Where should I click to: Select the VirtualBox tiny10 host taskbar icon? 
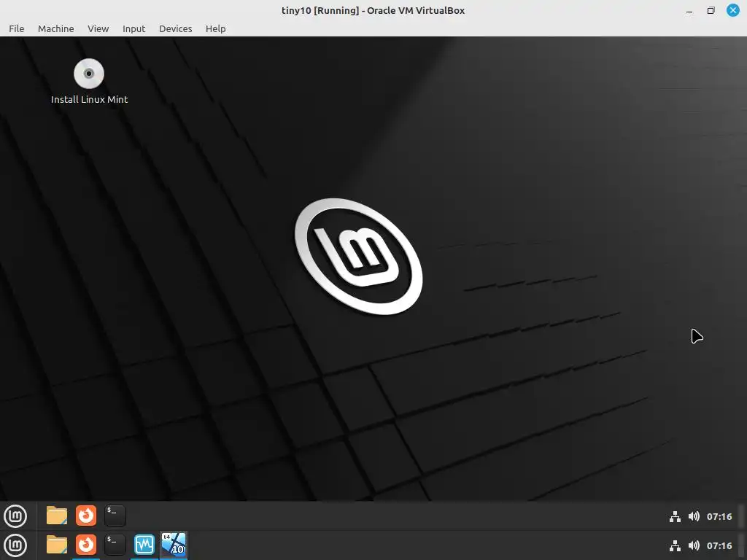[x=174, y=545]
